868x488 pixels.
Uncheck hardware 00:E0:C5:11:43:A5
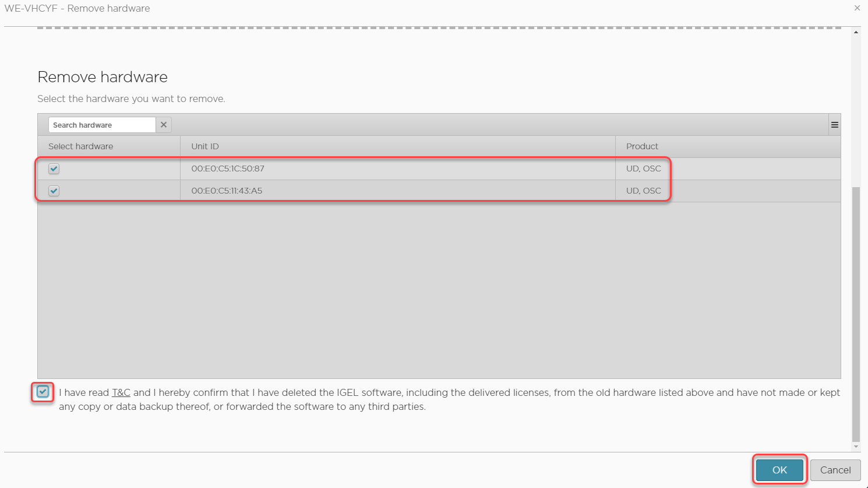pos(54,191)
